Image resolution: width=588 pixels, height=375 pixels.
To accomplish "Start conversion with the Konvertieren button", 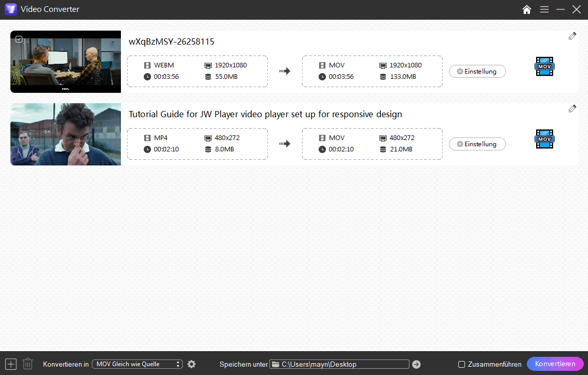I will [555, 364].
